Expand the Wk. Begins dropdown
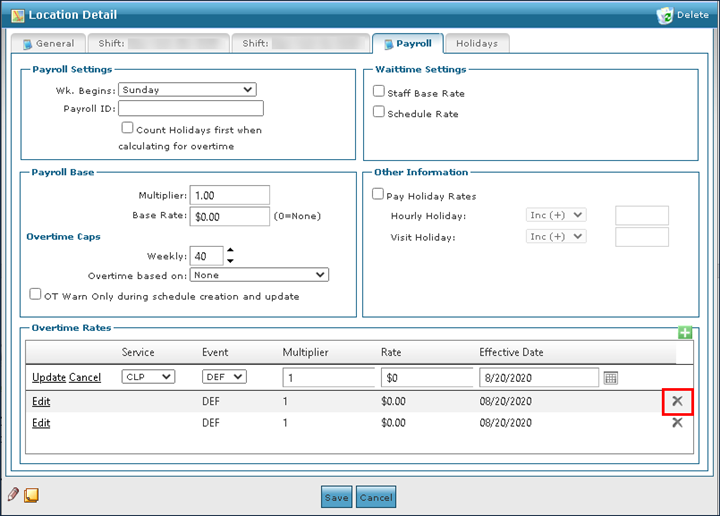The height and width of the screenshot is (516, 720). (x=187, y=90)
